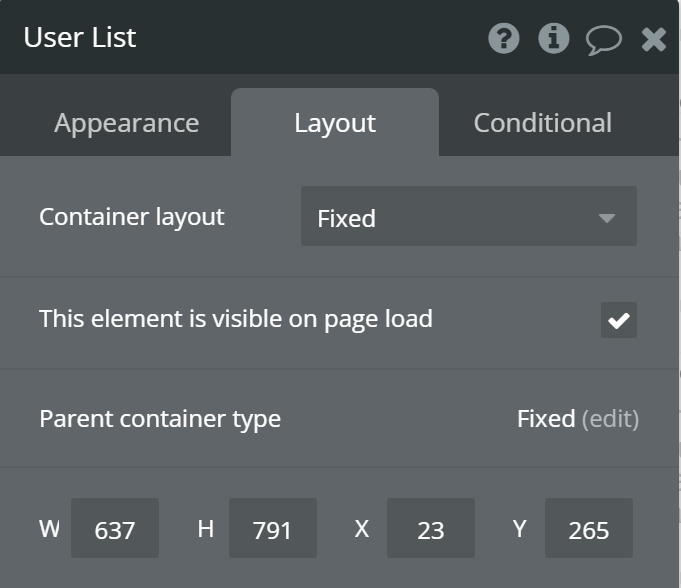
Task: Click the W width field showing 637
Action: 114,529
